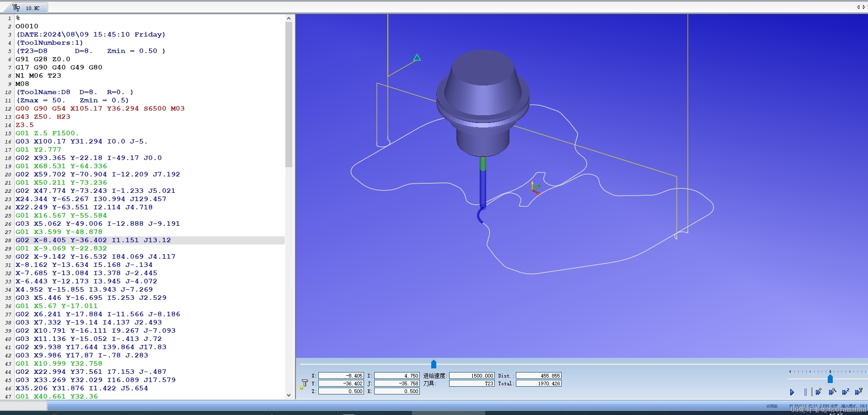Skip forward to next Z-level icon
This screenshot has height=415, width=868.
846,392
